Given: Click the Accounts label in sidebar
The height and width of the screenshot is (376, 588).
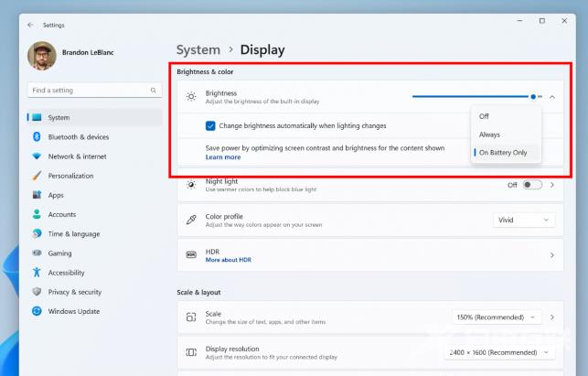Looking at the screenshot, I should click(62, 215).
